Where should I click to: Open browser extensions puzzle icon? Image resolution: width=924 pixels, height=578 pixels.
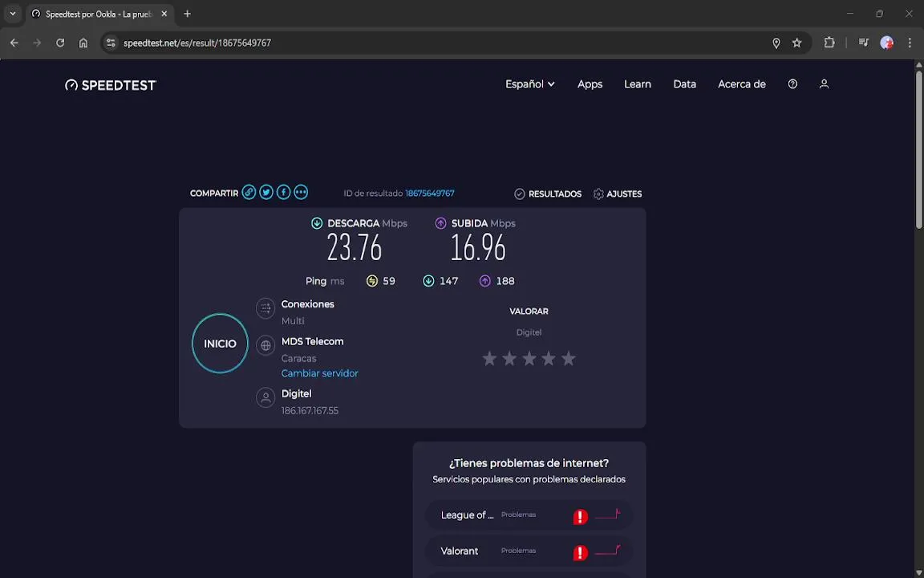(829, 43)
